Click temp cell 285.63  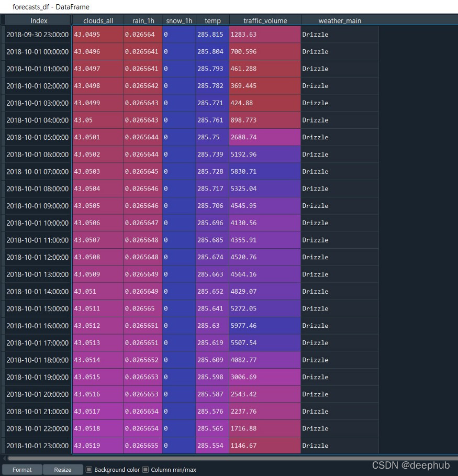(x=213, y=326)
